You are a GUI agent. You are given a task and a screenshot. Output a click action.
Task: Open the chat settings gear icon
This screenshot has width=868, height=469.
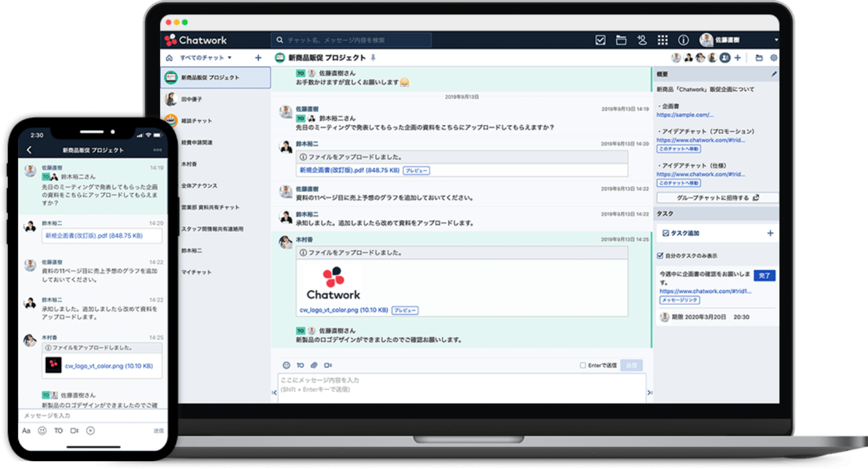point(774,58)
